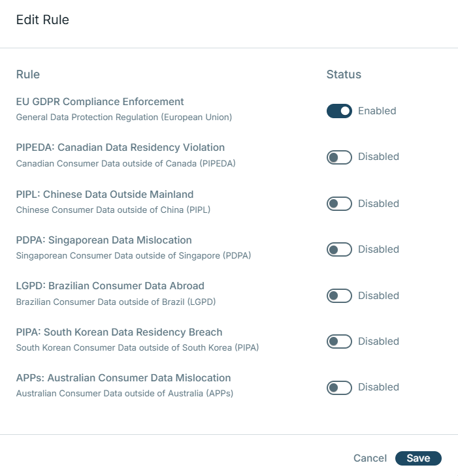This screenshot has width=458, height=476.
Task: Select the PIPEDA: Canadian Data Residency Violation title
Action: click(120, 148)
